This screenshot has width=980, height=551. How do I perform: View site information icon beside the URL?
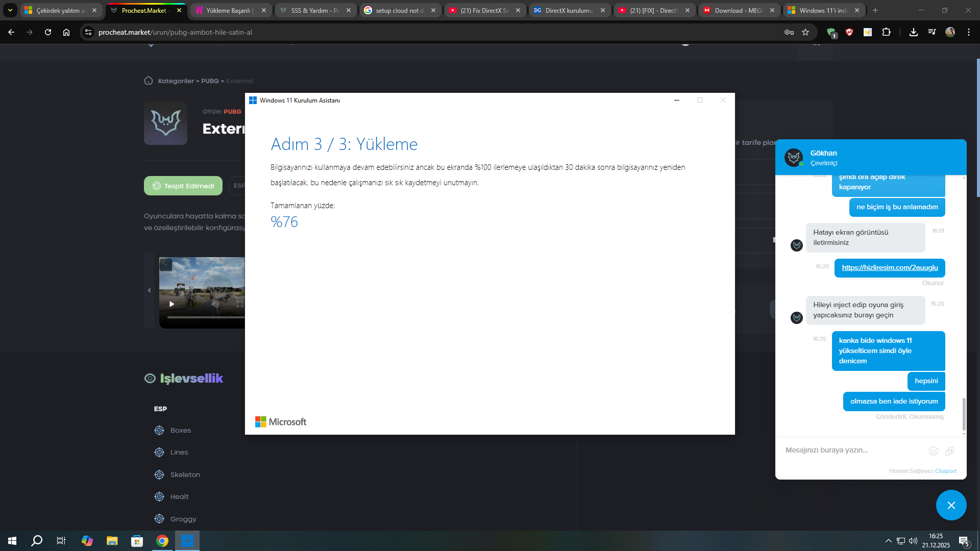click(x=88, y=32)
